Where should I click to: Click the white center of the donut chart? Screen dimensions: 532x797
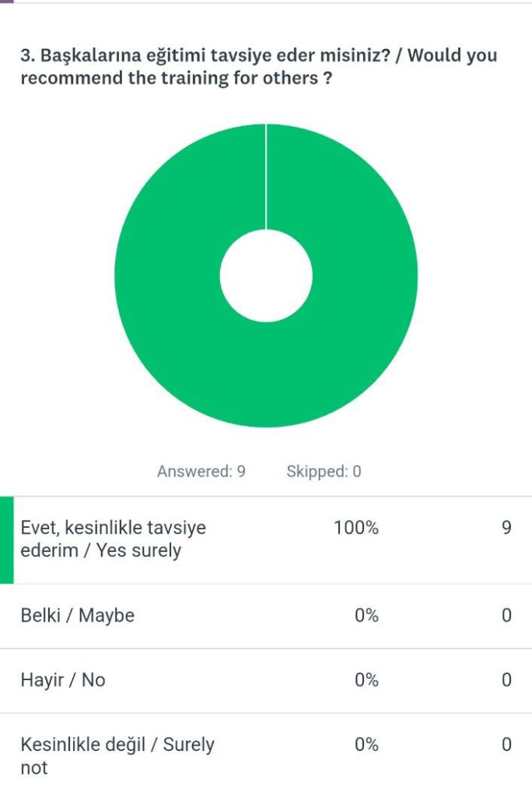[x=266, y=276]
